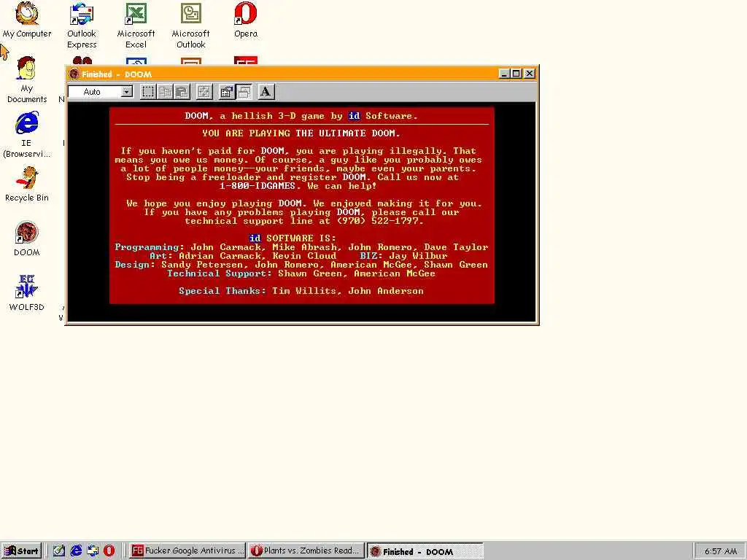Click the 'Design: Sandy Petersen' credits line
The image size is (747, 560).
point(301,265)
